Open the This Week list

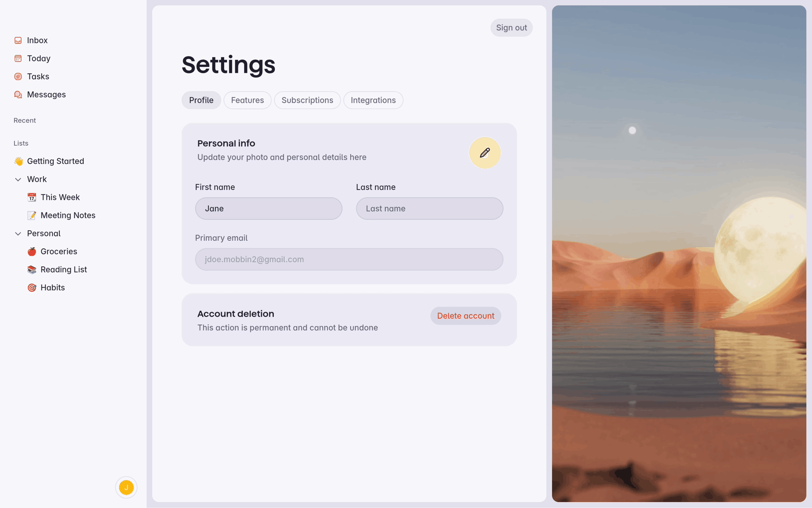click(60, 197)
